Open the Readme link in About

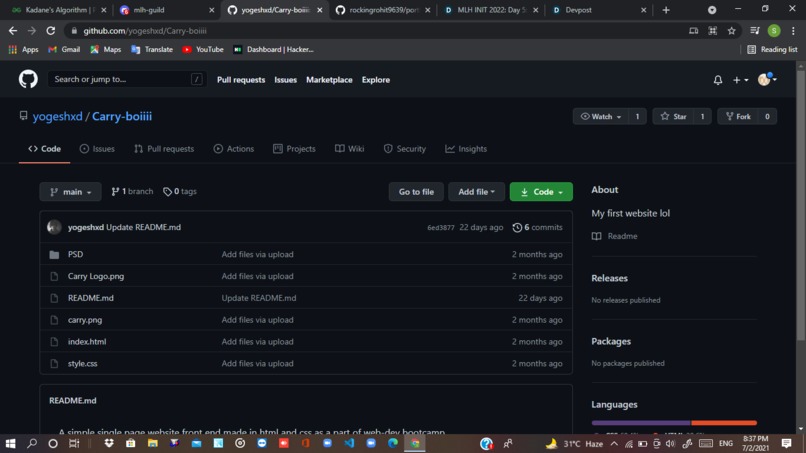tap(615, 236)
